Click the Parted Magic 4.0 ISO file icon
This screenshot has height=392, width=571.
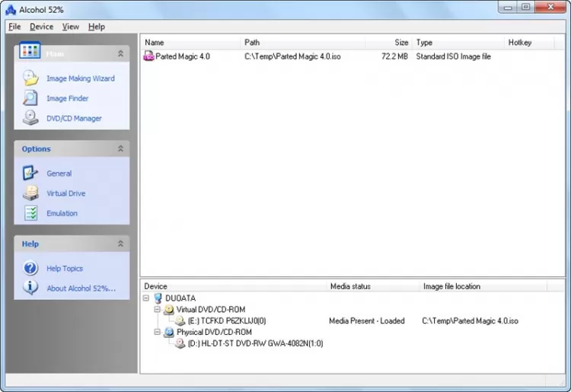pyautogui.click(x=149, y=56)
